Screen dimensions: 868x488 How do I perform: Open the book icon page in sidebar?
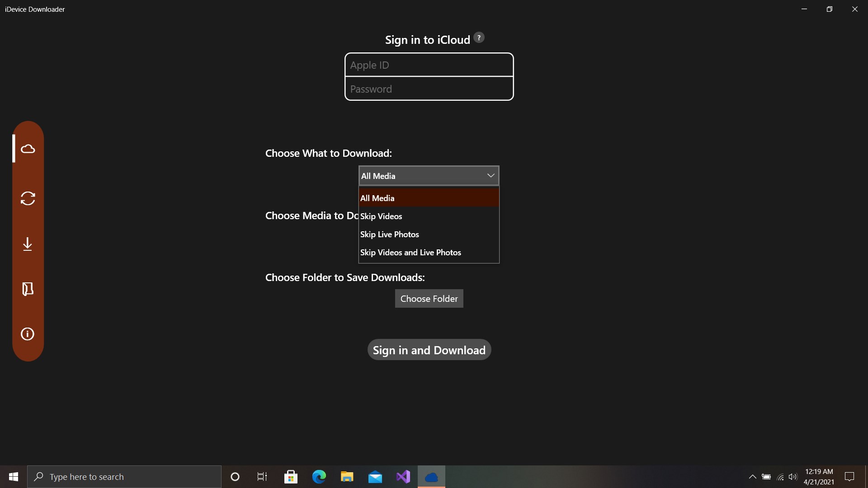pyautogui.click(x=28, y=289)
